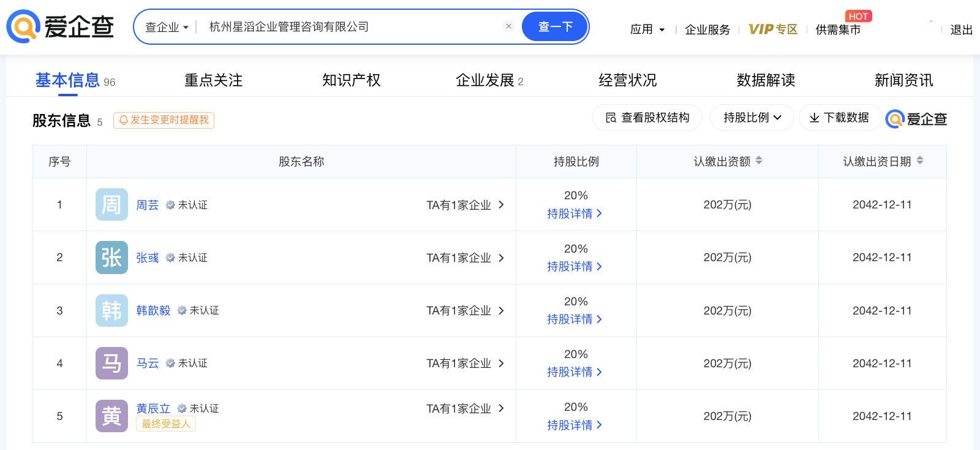This screenshot has height=450, width=980.
Task: Clear the search box with the x icon
Action: point(508,26)
